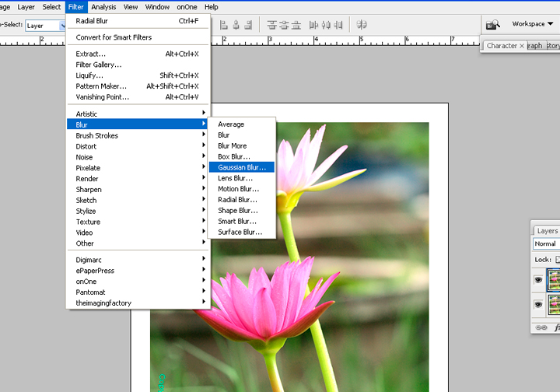Select the top layer thumbnail

coord(554,280)
